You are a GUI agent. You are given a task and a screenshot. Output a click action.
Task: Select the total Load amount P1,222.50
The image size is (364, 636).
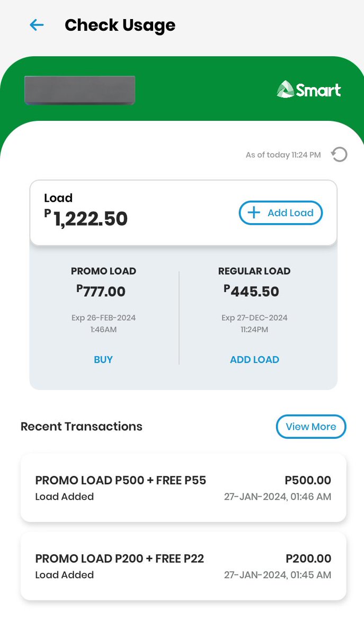86,219
